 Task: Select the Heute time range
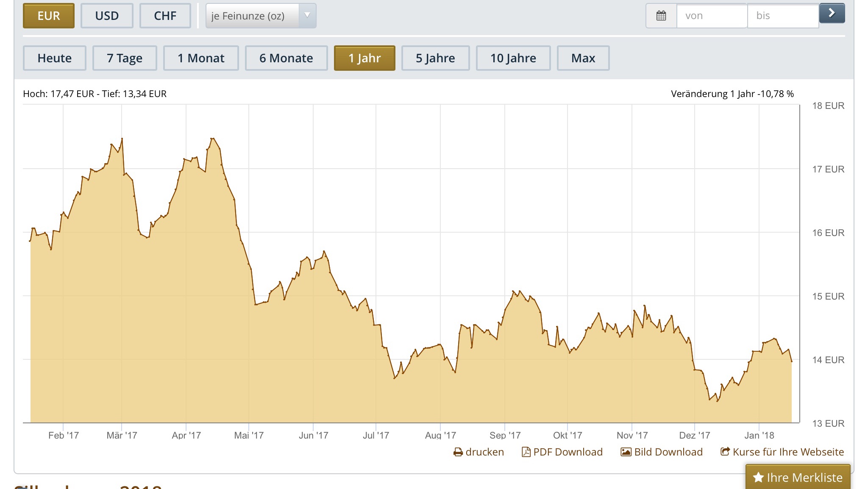(x=55, y=58)
